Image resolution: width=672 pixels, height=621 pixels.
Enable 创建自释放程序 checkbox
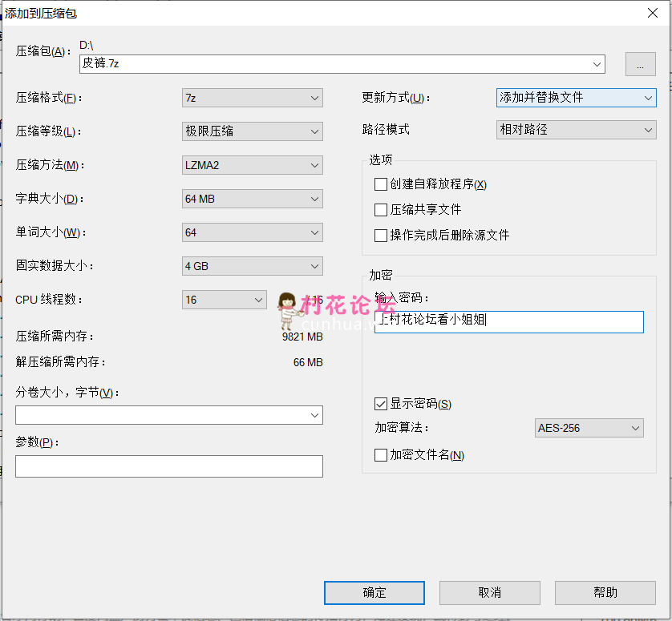point(381,184)
